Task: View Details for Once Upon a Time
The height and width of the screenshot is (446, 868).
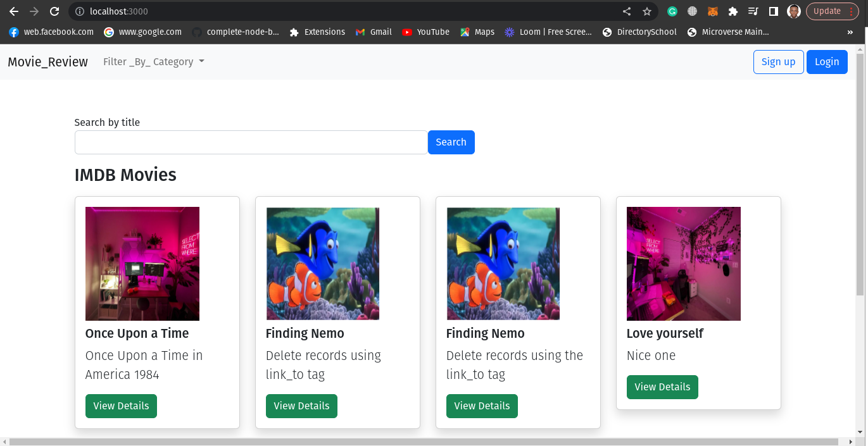Action: tap(121, 406)
